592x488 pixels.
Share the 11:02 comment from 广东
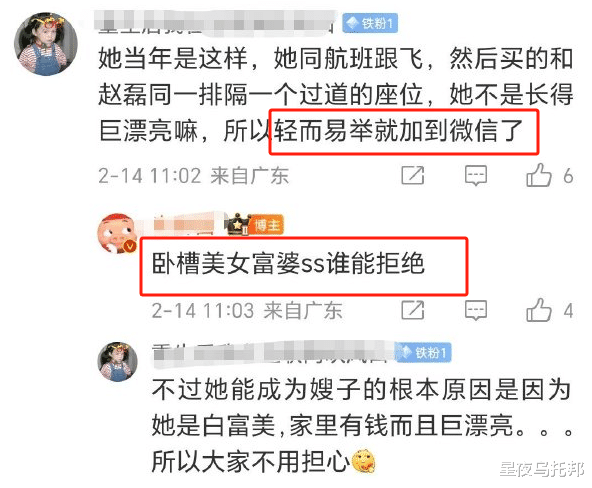coord(413,175)
